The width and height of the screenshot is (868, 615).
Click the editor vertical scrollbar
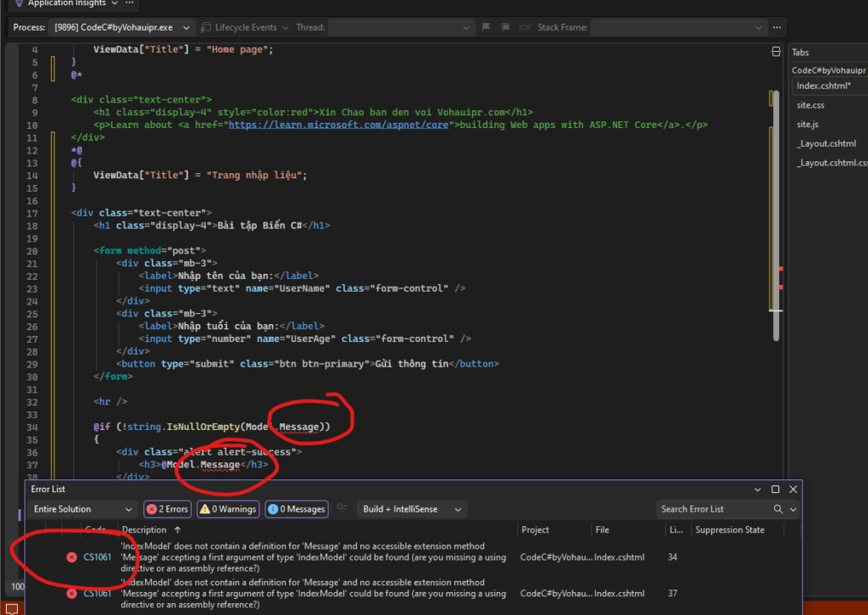coord(775,212)
